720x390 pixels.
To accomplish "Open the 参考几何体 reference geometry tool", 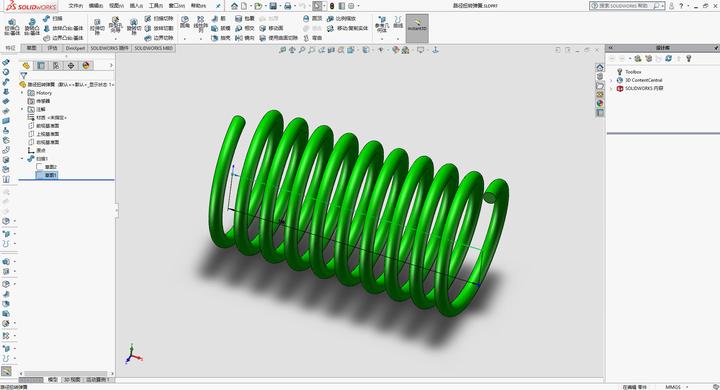I will point(382,25).
